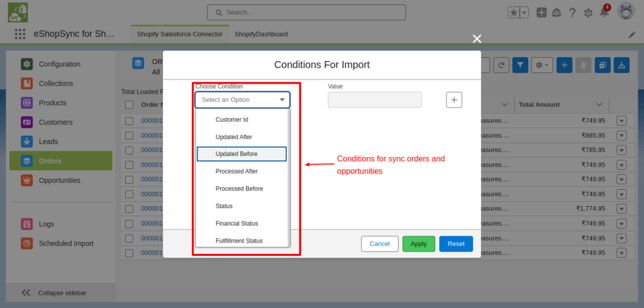The height and width of the screenshot is (308, 644).
Task: Click the Value input field
Action: 375,100
